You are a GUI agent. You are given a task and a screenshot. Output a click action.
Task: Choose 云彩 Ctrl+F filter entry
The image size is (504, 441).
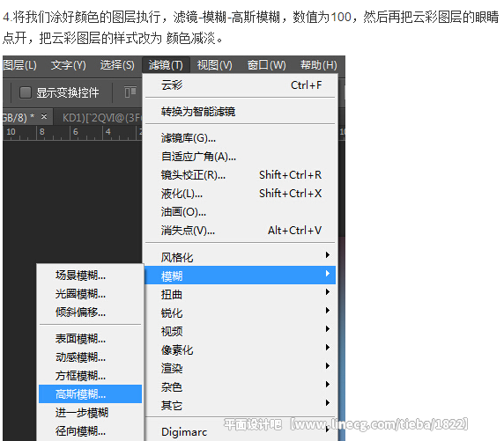241,85
